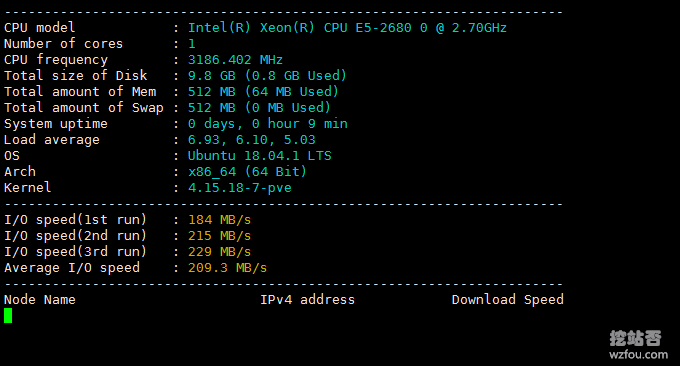
Task: Select the 'Intel(R) Xeon(R) CPU E5-2680' value
Action: coord(299,28)
